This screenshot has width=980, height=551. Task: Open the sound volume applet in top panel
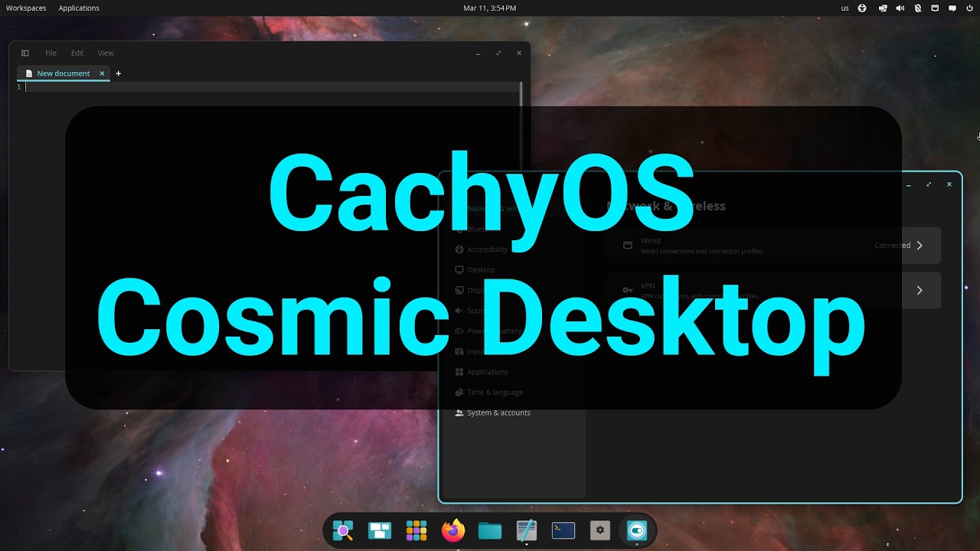click(x=900, y=8)
